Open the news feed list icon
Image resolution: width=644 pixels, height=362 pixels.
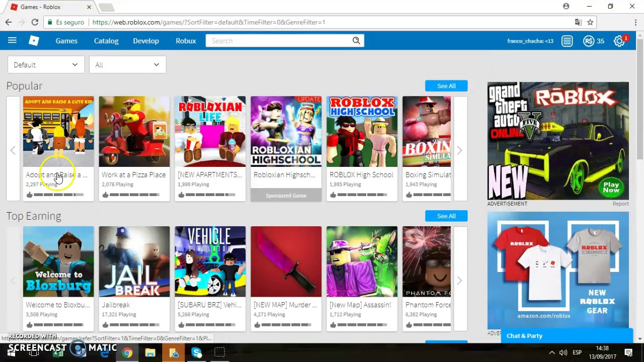[567, 41]
